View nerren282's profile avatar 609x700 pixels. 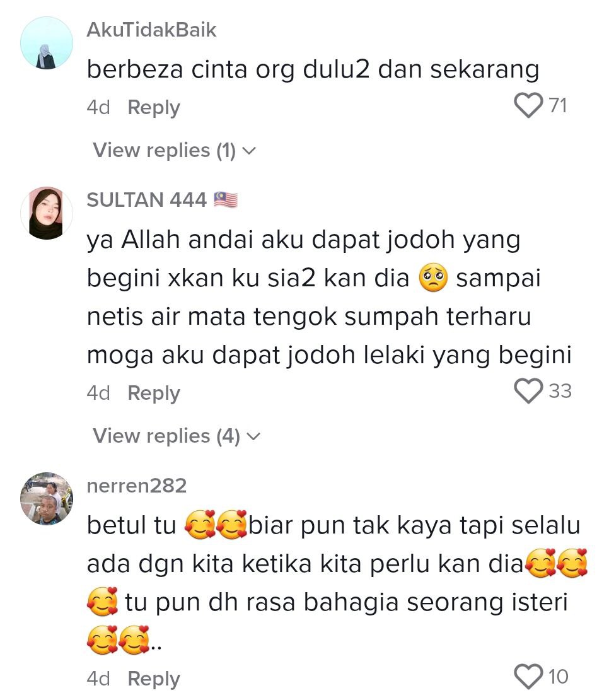47,499
